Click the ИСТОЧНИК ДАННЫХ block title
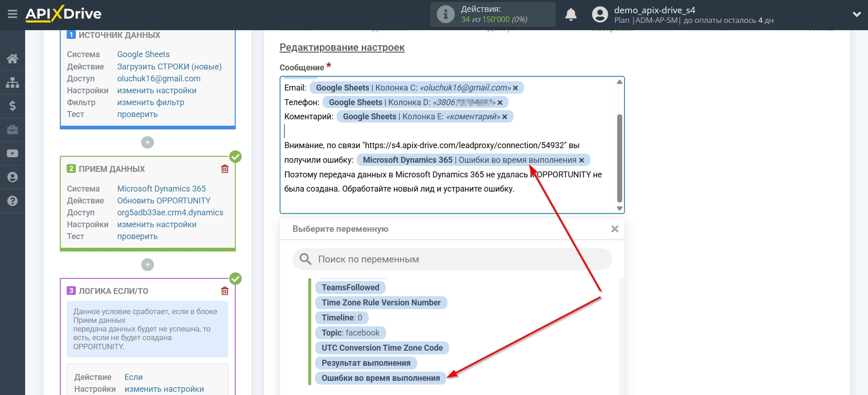The height and width of the screenshot is (395, 868). click(x=119, y=35)
